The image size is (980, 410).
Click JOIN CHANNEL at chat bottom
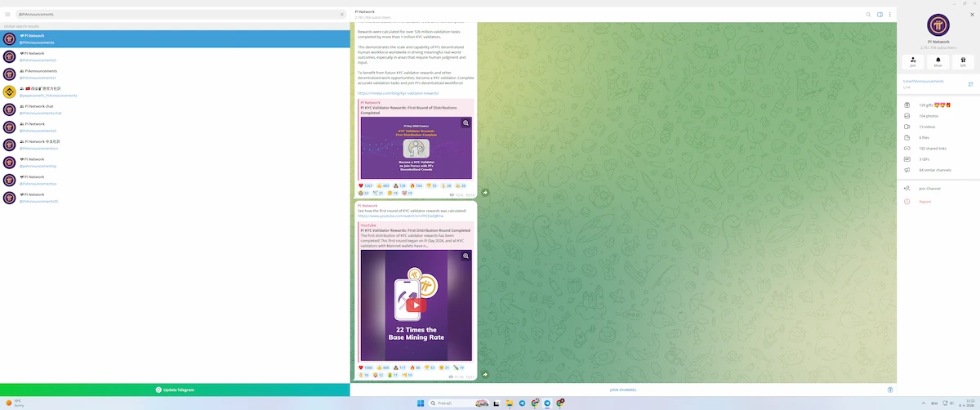tap(623, 390)
